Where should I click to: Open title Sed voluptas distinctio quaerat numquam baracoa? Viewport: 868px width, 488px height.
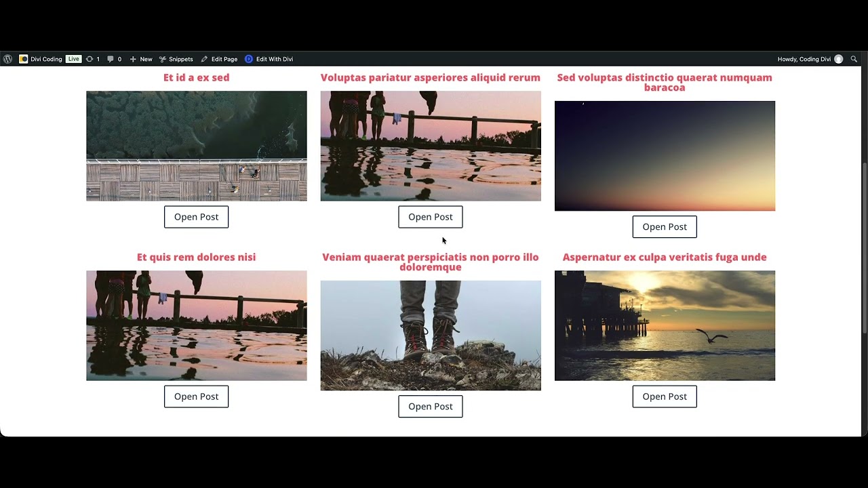point(665,82)
